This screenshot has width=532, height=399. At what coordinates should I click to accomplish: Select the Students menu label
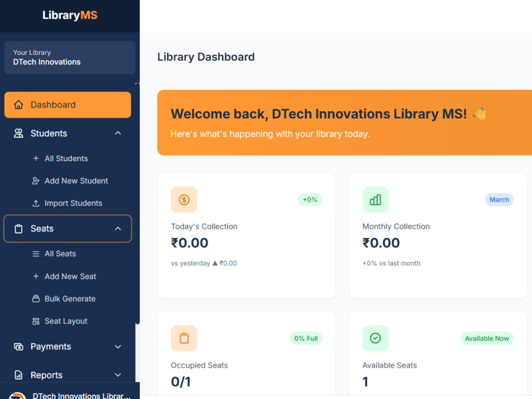49,134
